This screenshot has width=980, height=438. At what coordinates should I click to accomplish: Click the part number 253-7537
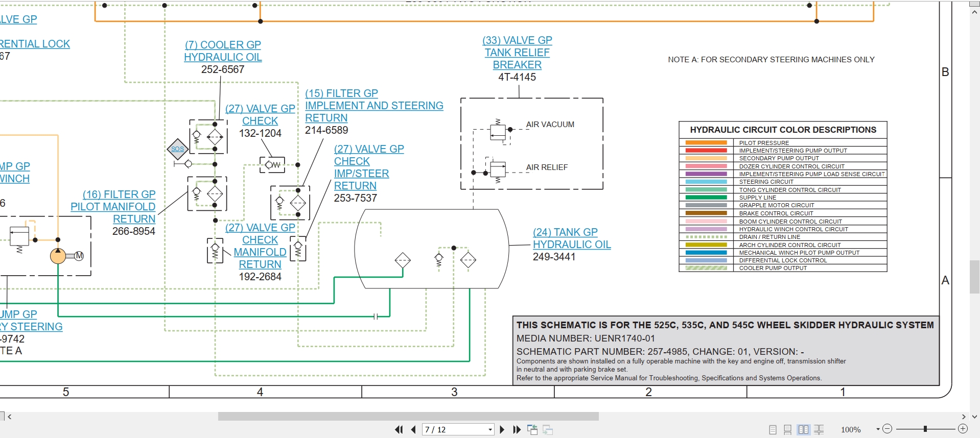[356, 198]
